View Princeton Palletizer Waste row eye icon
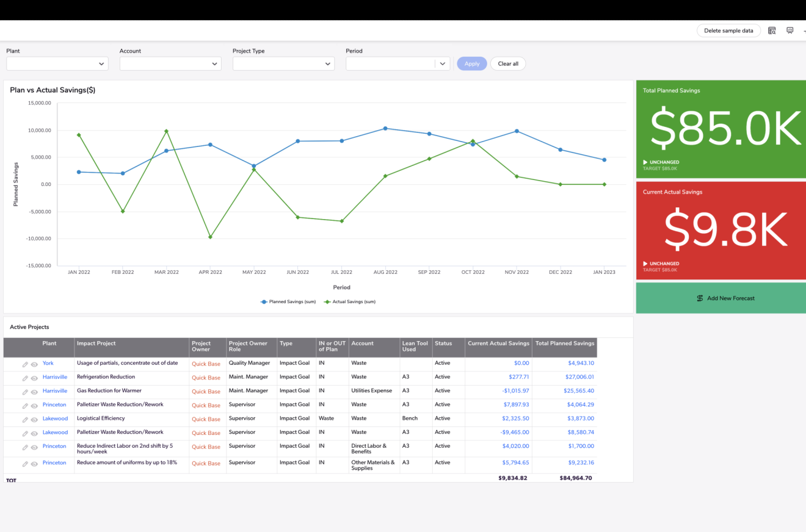806x532 pixels. click(x=35, y=406)
